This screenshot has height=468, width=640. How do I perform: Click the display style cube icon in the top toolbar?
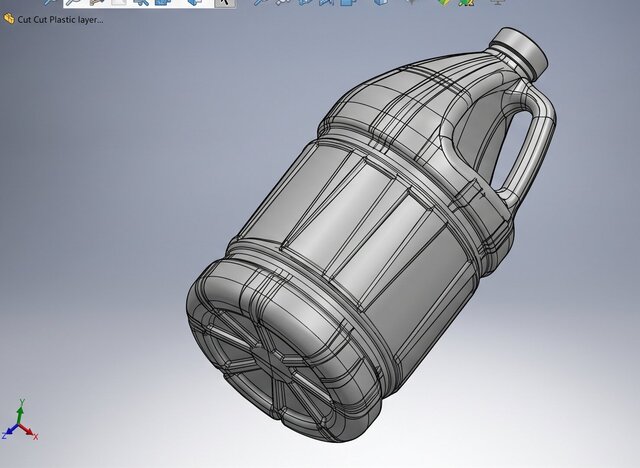[x=380, y=2]
